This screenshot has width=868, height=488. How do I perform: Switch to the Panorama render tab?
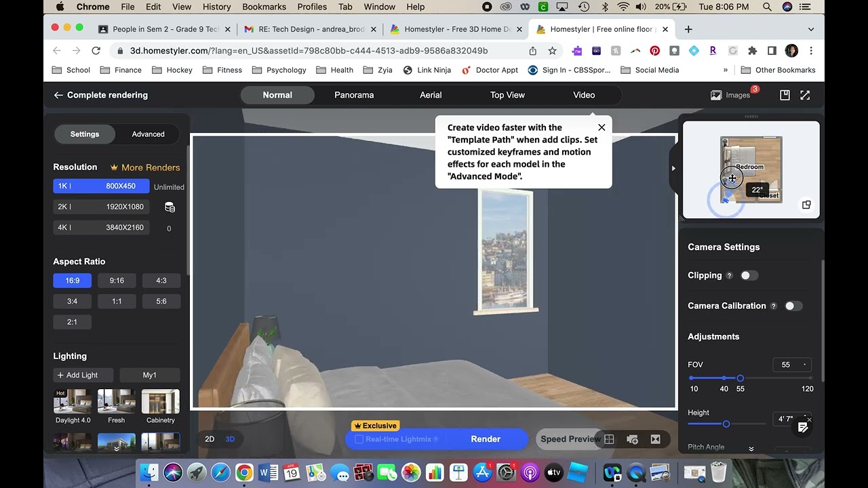point(354,96)
